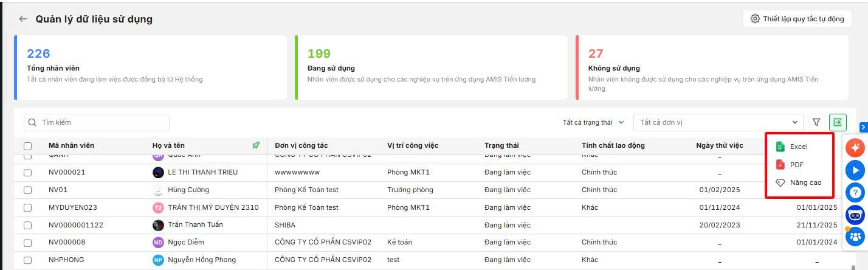Open the orange AI sparkle assistant icon
This screenshot has height=270, width=868.
[855, 147]
